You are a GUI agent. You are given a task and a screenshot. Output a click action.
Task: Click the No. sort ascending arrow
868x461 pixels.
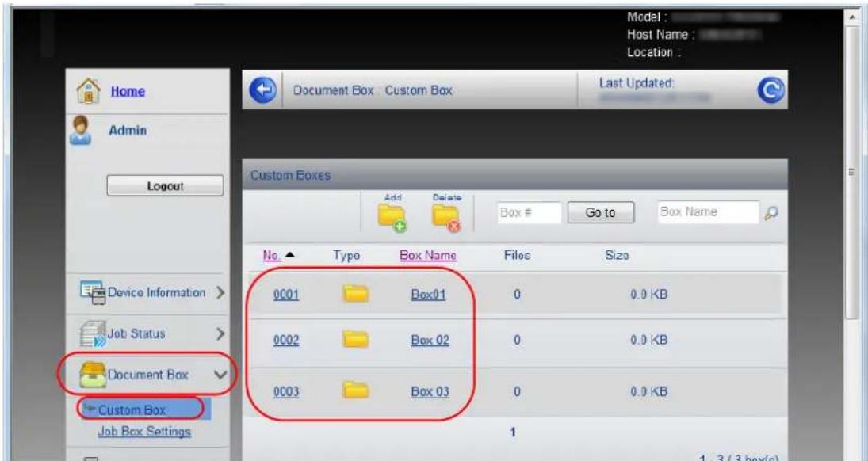[291, 255]
